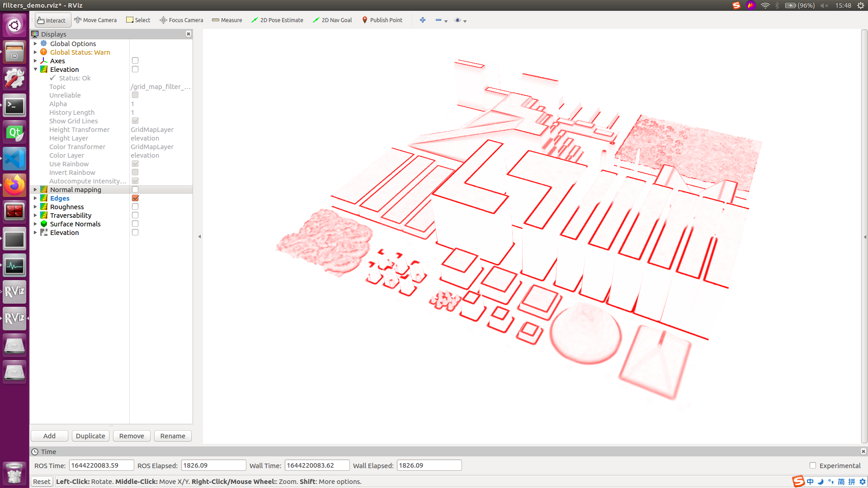Click the Focus Camera tool
This screenshot has height=488, width=868.
[x=181, y=20]
